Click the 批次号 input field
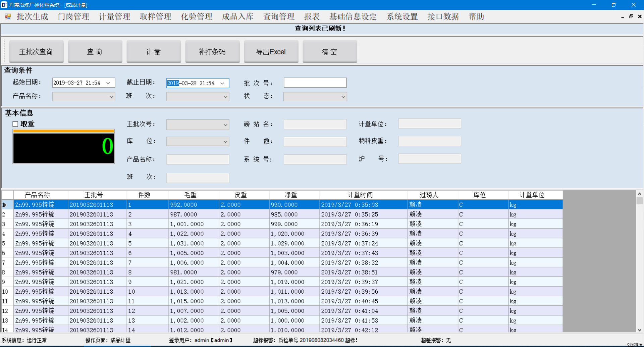The height and width of the screenshot is (347, 644). [315, 83]
